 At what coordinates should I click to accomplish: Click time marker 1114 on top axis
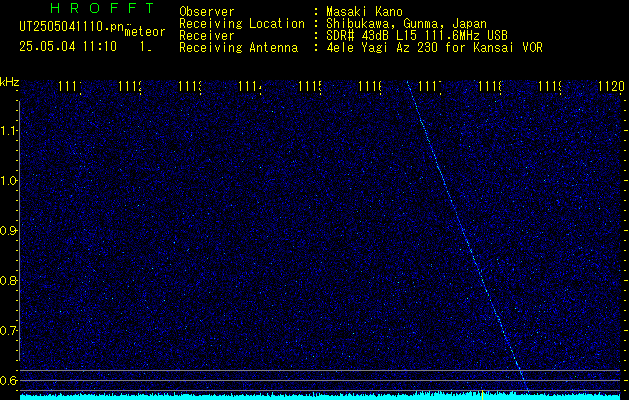click(x=250, y=86)
